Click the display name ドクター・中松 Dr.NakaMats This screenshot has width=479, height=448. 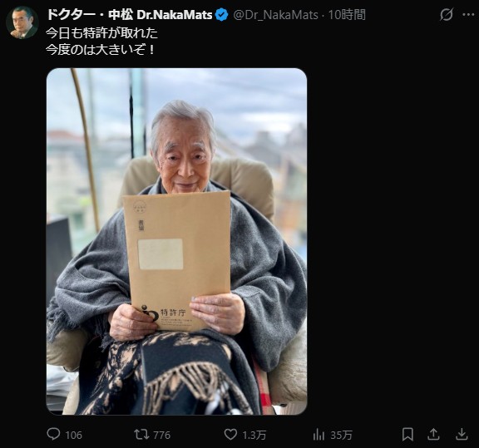129,15
